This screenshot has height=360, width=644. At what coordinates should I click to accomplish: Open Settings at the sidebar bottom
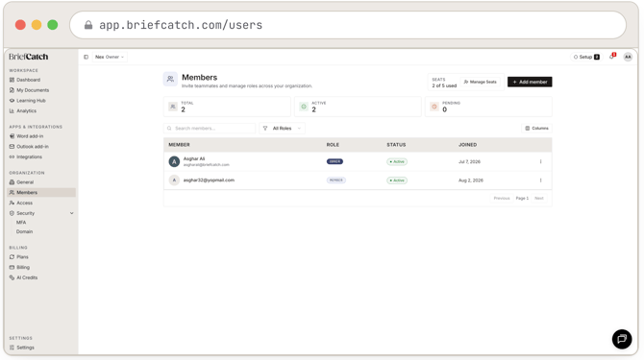click(22, 348)
